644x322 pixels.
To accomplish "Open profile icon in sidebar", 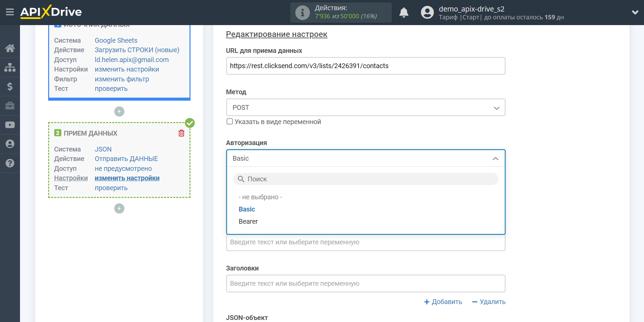I will coord(10,144).
